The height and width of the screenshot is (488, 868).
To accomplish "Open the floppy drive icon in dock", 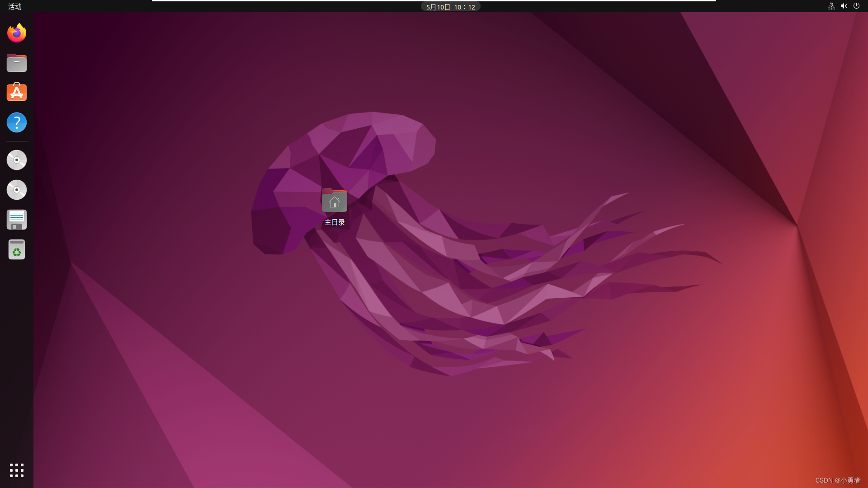I will click(x=17, y=220).
